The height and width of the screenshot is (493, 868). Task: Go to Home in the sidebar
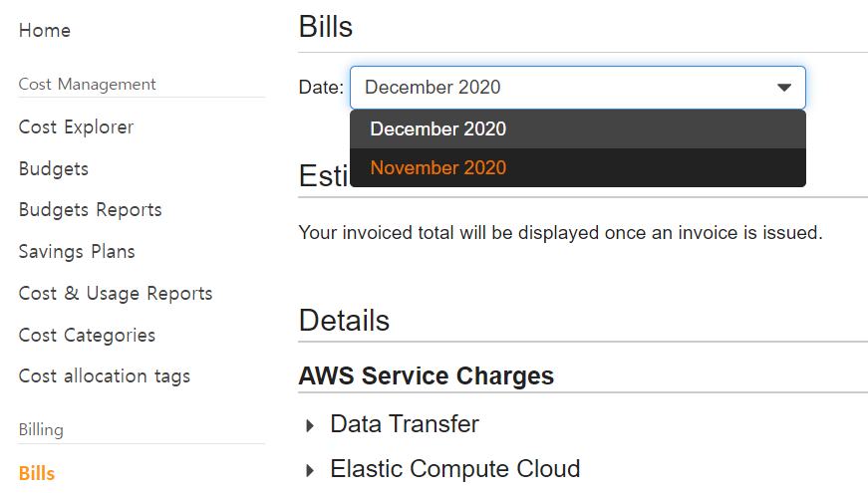45,31
